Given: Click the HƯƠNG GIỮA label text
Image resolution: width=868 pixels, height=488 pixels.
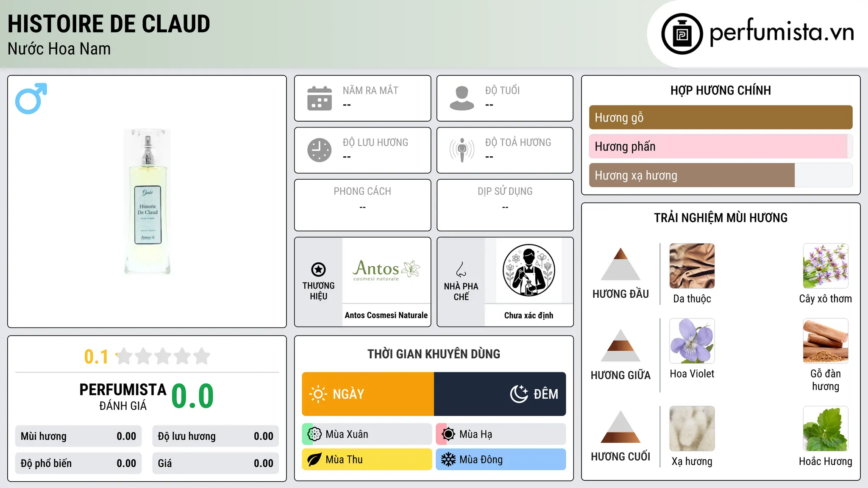Looking at the screenshot, I should point(620,375).
